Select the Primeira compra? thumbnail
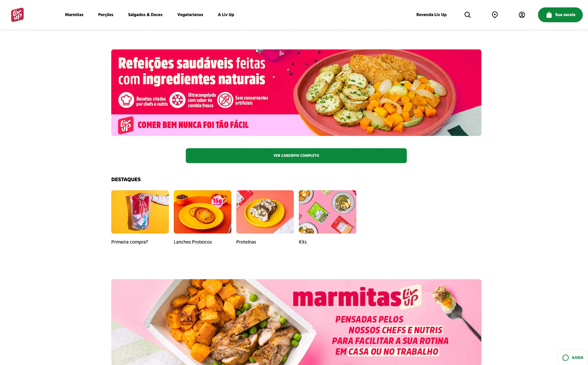This screenshot has width=588, height=365. (140, 212)
